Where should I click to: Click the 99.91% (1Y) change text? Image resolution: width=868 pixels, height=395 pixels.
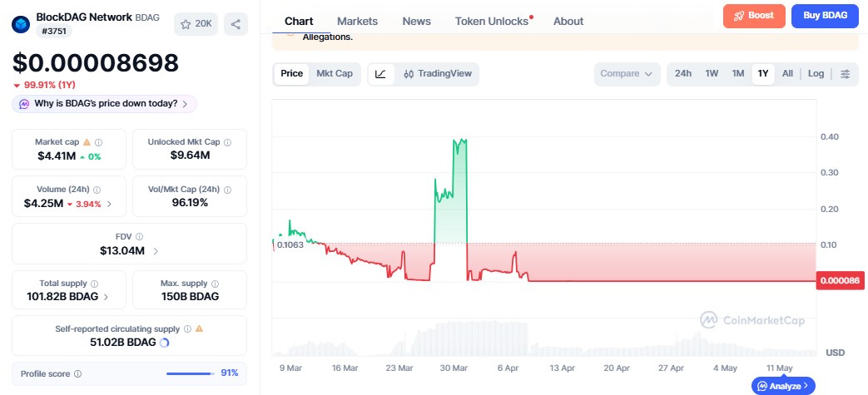click(x=50, y=85)
